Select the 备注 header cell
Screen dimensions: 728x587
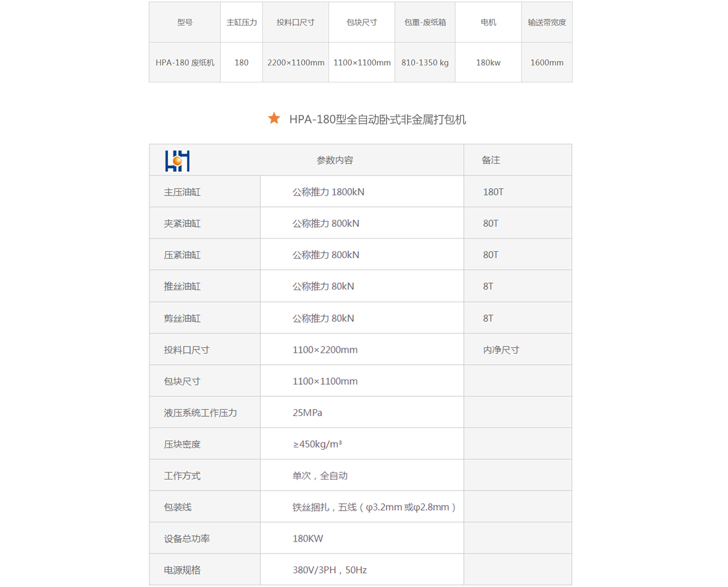pos(491,160)
